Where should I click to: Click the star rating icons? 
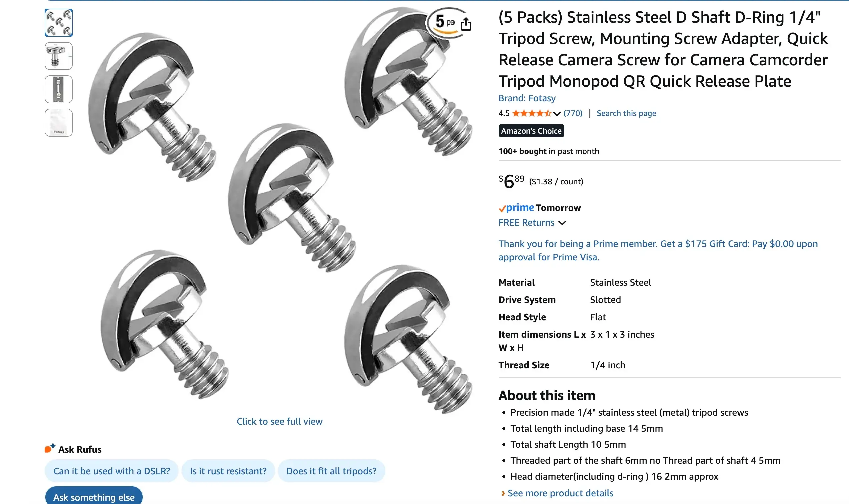click(531, 113)
